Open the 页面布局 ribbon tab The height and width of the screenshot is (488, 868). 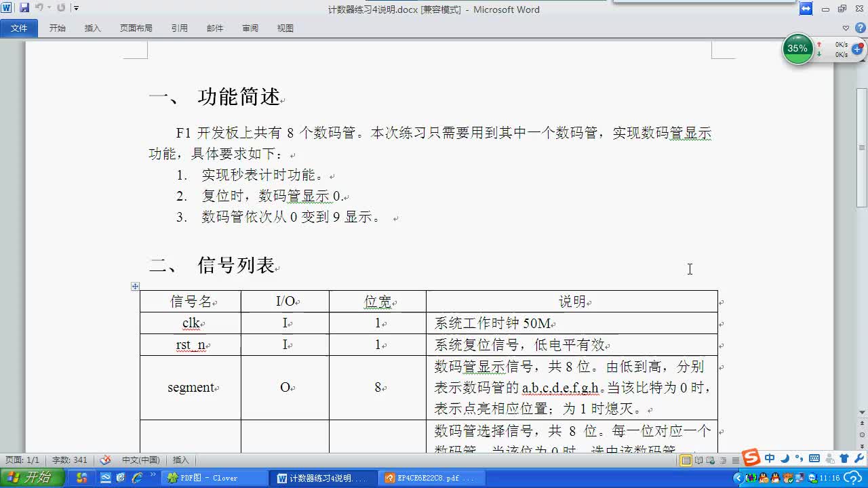(x=136, y=28)
